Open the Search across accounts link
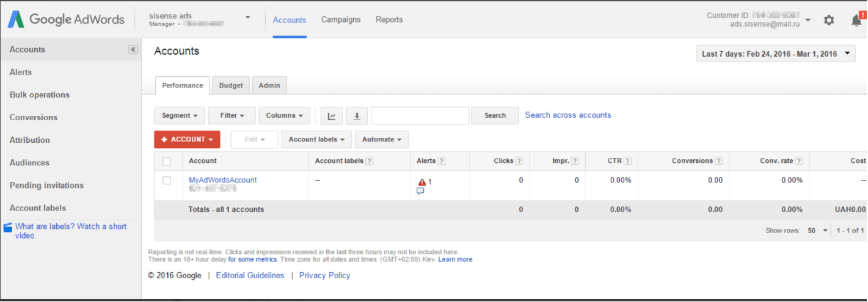This screenshot has height=302, width=868. [x=568, y=115]
